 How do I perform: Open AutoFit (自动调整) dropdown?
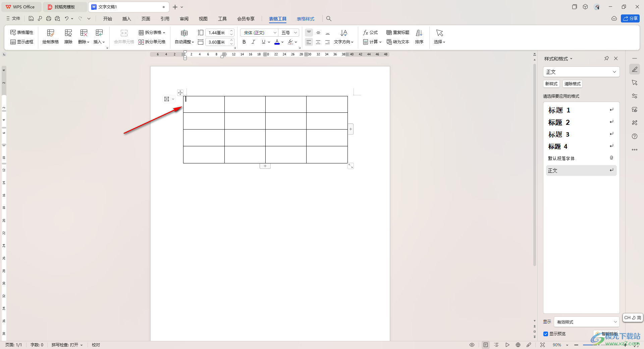184,37
